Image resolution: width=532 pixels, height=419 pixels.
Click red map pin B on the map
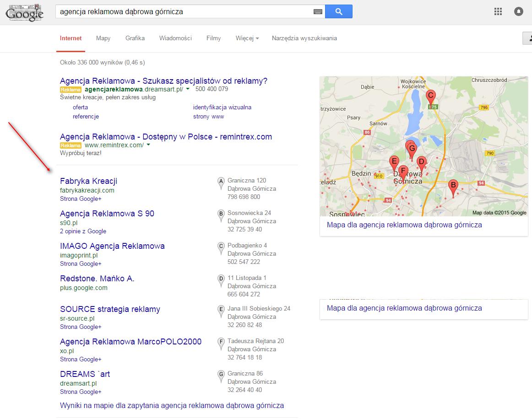[x=453, y=186]
